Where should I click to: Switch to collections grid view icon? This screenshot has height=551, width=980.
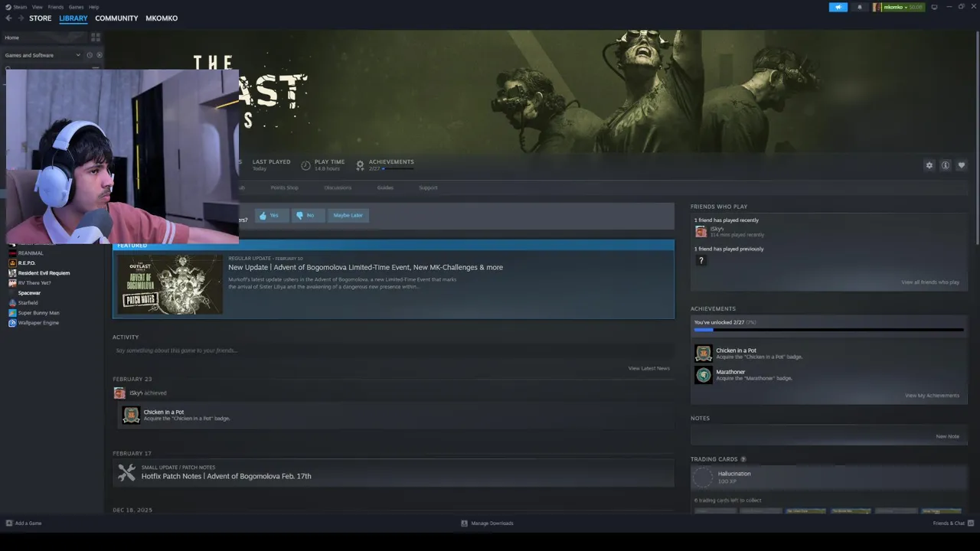point(96,37)
